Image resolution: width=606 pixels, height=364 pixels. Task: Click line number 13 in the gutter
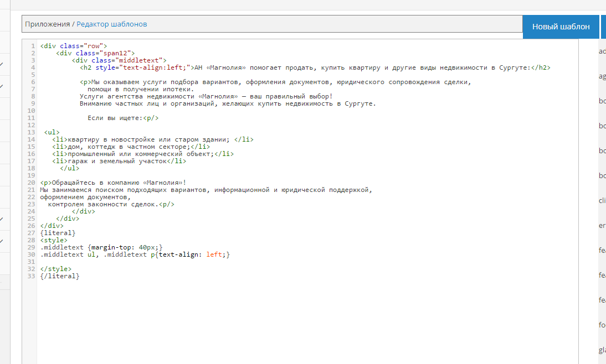click(x=31, y=132)
